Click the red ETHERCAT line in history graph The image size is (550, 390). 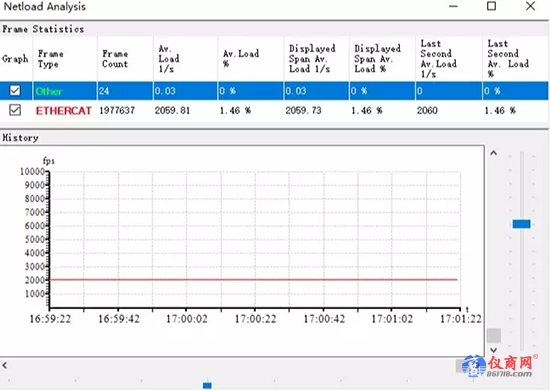click(x=254, y=280)
